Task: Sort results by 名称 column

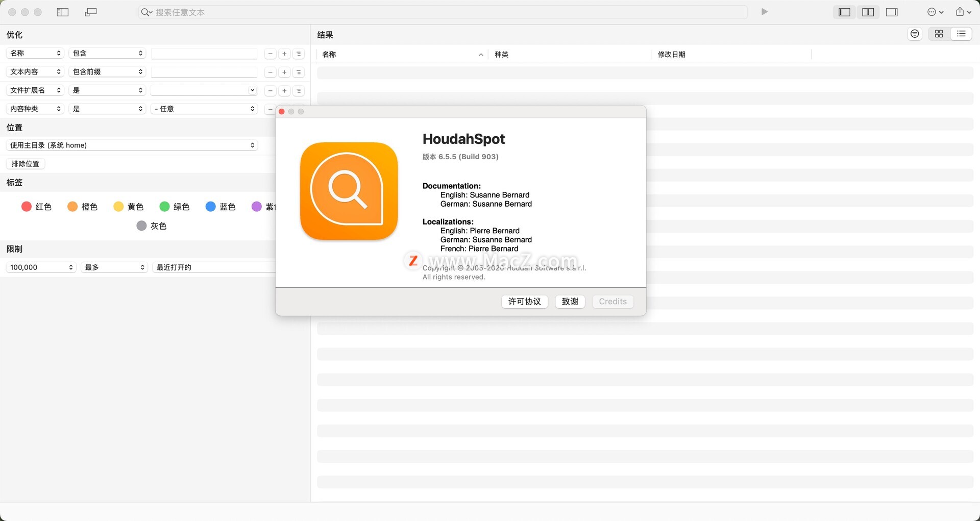Action: pos(402,54)
